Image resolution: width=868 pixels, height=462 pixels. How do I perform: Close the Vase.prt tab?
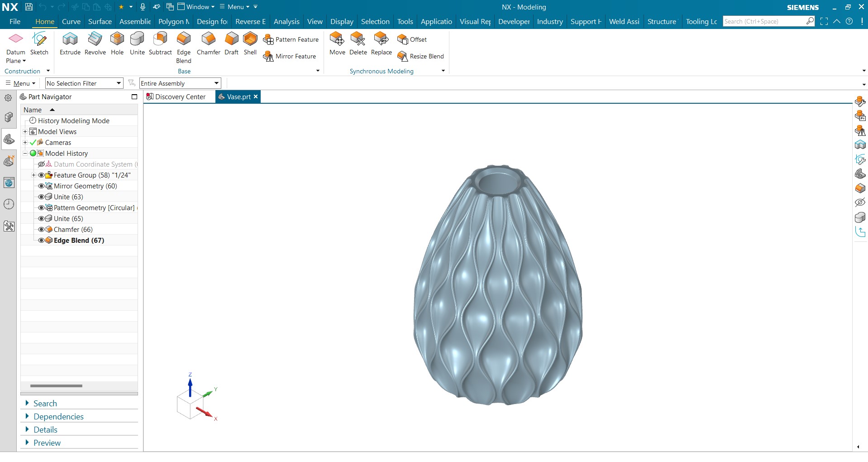point(256,96)
